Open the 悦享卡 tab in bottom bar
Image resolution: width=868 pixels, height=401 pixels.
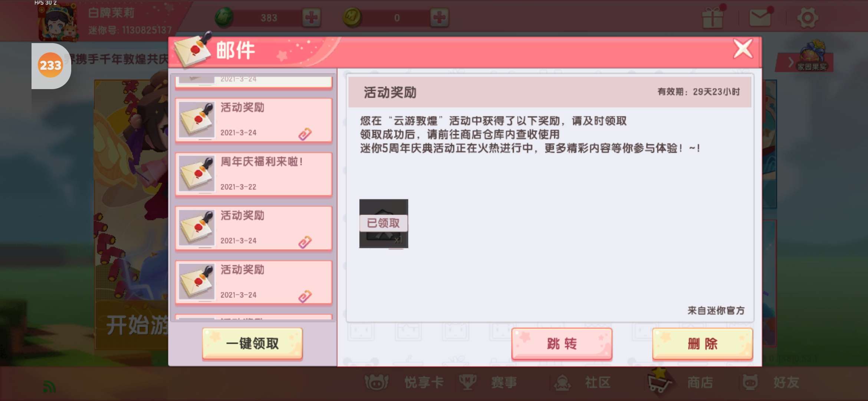[x=404, y=382]
